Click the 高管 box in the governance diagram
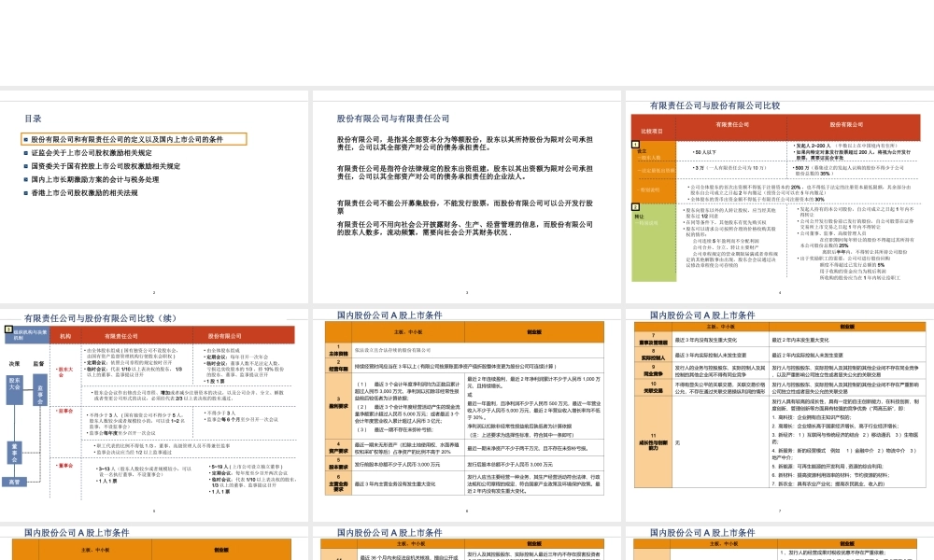Screen dimensions: 934x560 pos(14,482)
